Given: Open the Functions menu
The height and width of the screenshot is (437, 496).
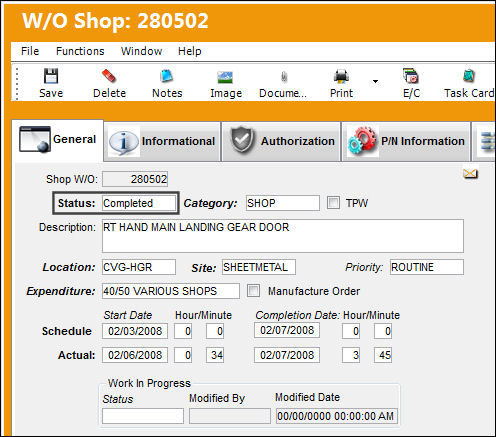Looking at the screenshot, I should 80,51.
